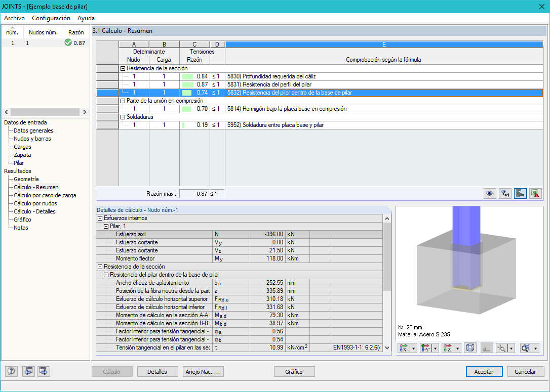Toggle the filter ratios greater than 1 icon
The height and width of the screenshot is (392, 550).
pyautogui.click(x=505, y=193)
